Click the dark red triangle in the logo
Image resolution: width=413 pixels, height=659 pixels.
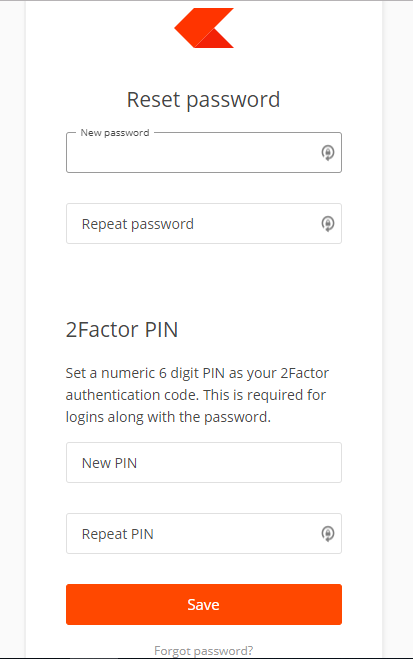coord(215,41)
